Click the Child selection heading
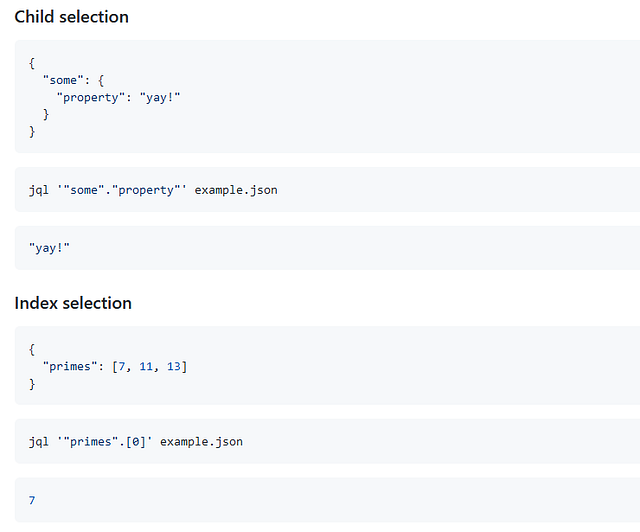 (71, 17)
